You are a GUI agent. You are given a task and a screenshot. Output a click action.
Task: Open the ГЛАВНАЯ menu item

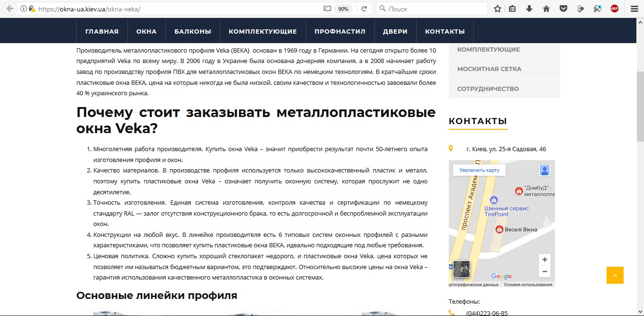(x=102, y=31)
